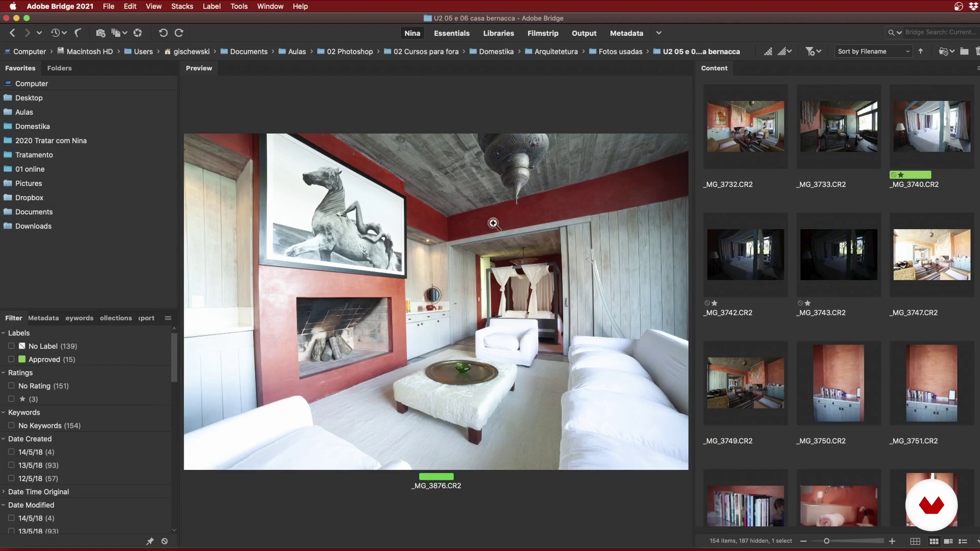This screenshot has width=980, height=551.
Task: Switch to the Libraries workspace
Action: tap(499, 33)
